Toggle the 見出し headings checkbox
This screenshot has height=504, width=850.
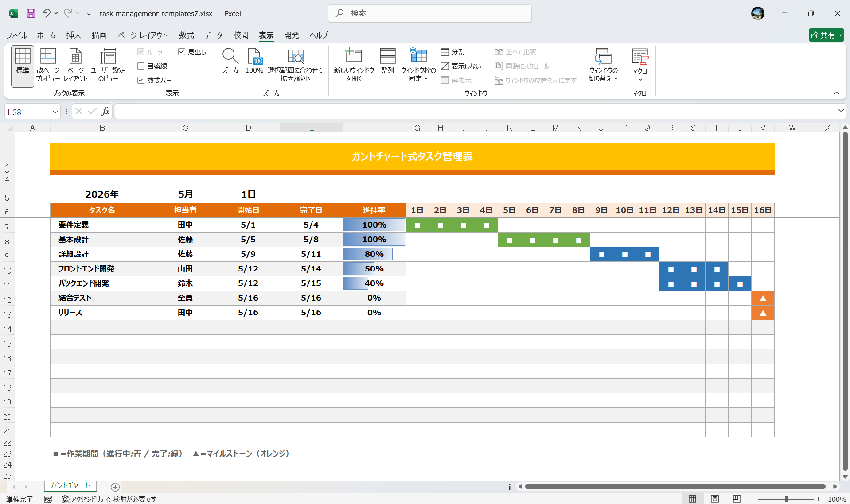[x=182, y=52]
